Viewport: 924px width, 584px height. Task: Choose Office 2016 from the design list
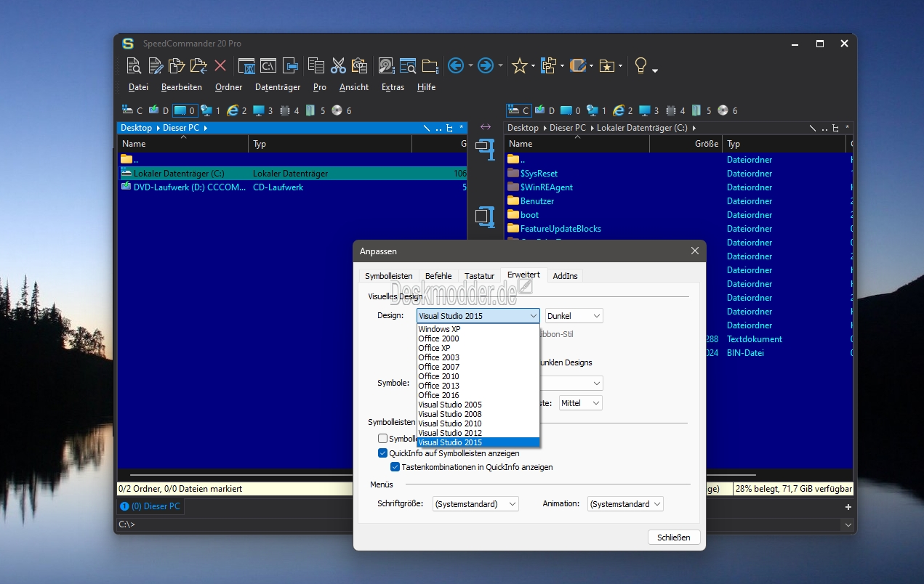[x=439, y=395]
